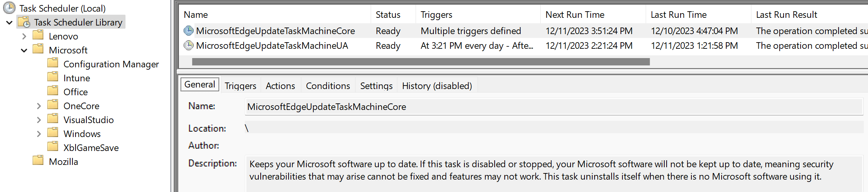Switch to the Triggers tab
Image resolution: width=868 pixels, height=192 pixels.
[x=240, y=86]
